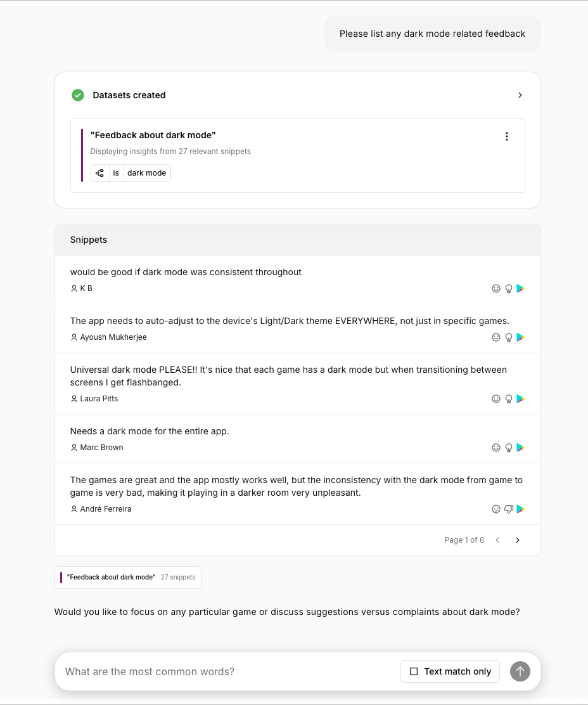The image size is (588, 705).
Task: Expand the Datasets created section chevron
Action: [520, 94]
